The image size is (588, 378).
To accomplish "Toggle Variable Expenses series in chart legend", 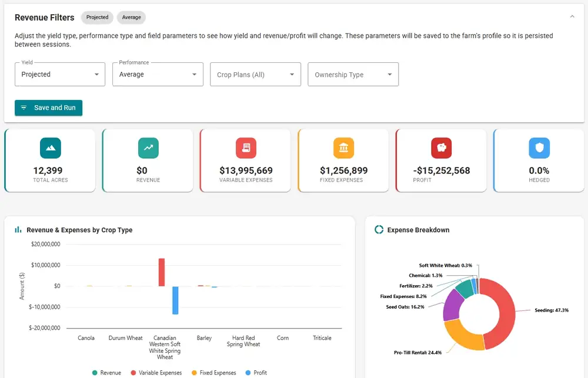I will [x=156, y=372].
